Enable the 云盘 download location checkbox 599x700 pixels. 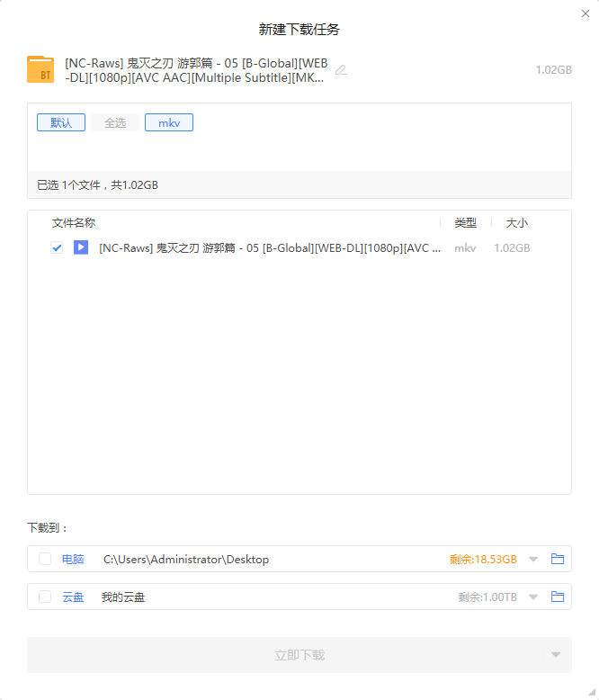pos(45,597)
